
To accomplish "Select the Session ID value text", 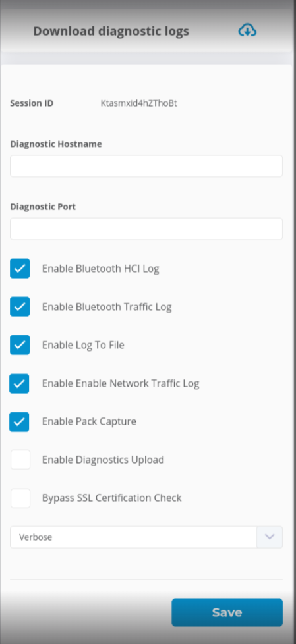I will click(139, 103).
